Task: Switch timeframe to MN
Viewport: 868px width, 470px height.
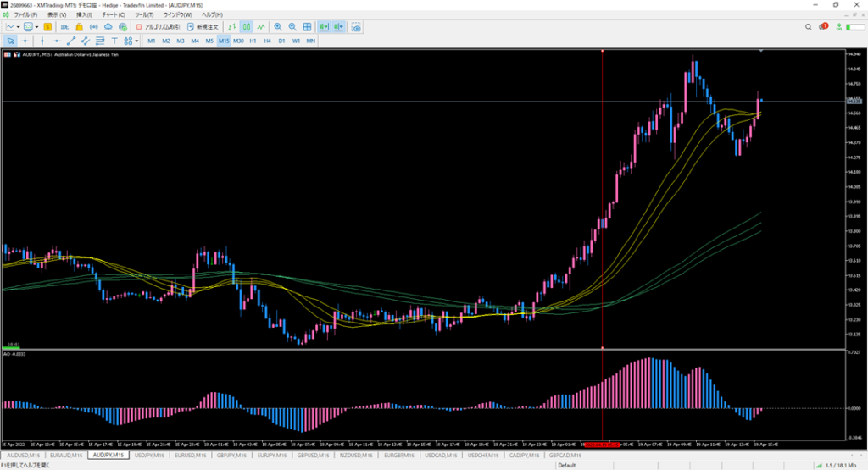Action: click(310, 41)
